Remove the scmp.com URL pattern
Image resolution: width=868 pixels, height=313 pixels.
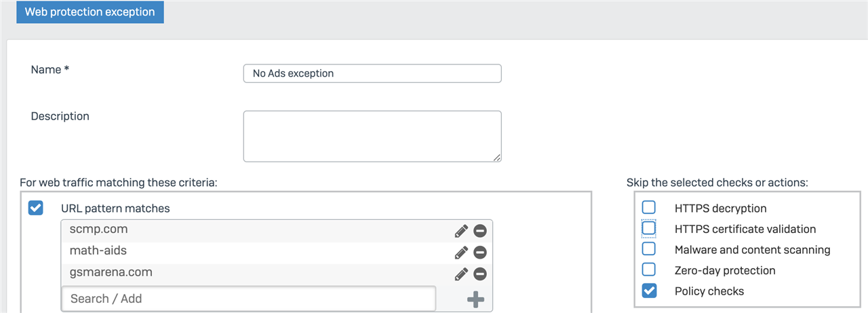coord(479,231)
